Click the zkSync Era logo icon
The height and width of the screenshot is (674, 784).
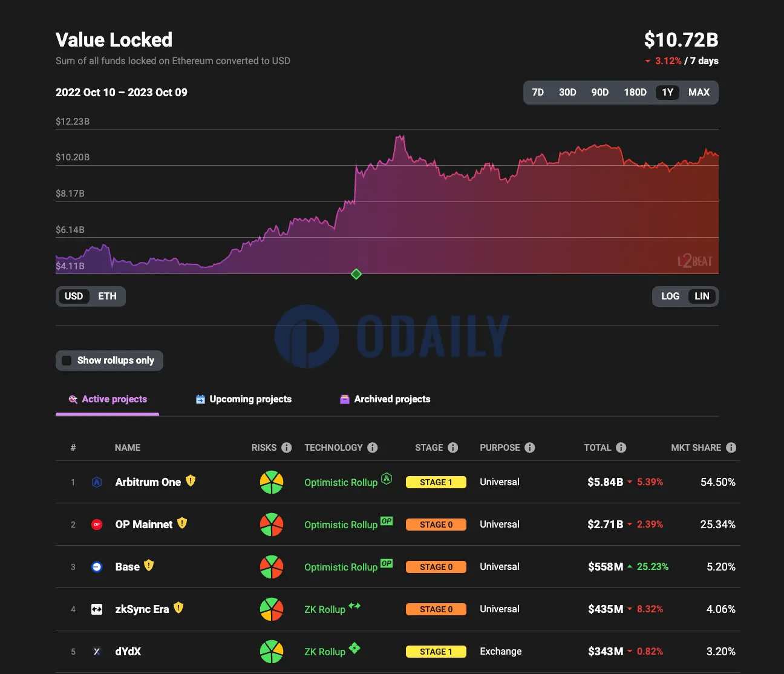(x=97, y=609)
